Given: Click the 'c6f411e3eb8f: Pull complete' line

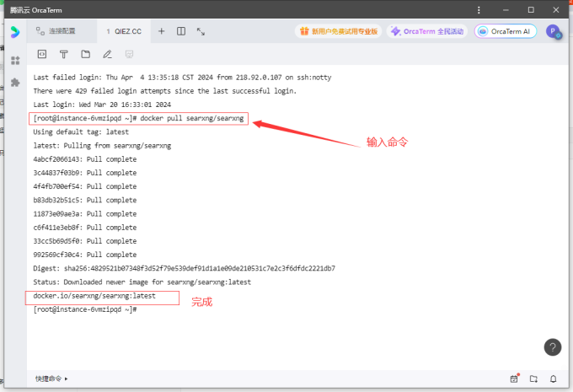Looking at the screenshot, I should [85, 228].
